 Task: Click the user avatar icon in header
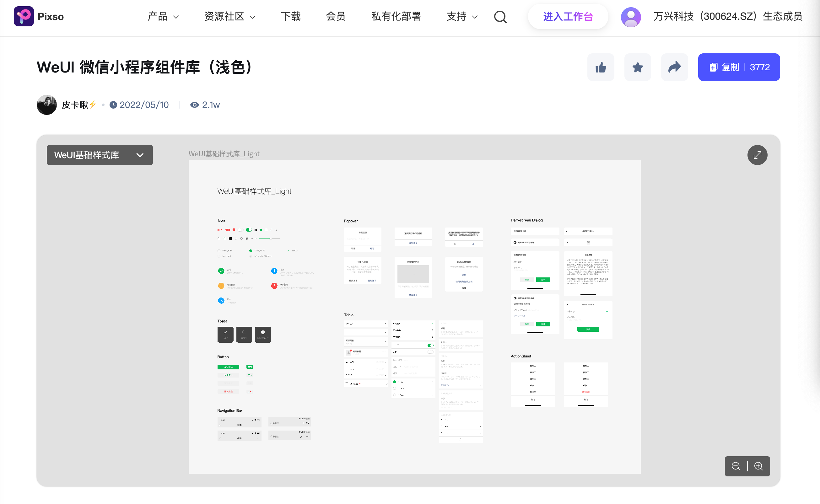(x=631, y=17)
